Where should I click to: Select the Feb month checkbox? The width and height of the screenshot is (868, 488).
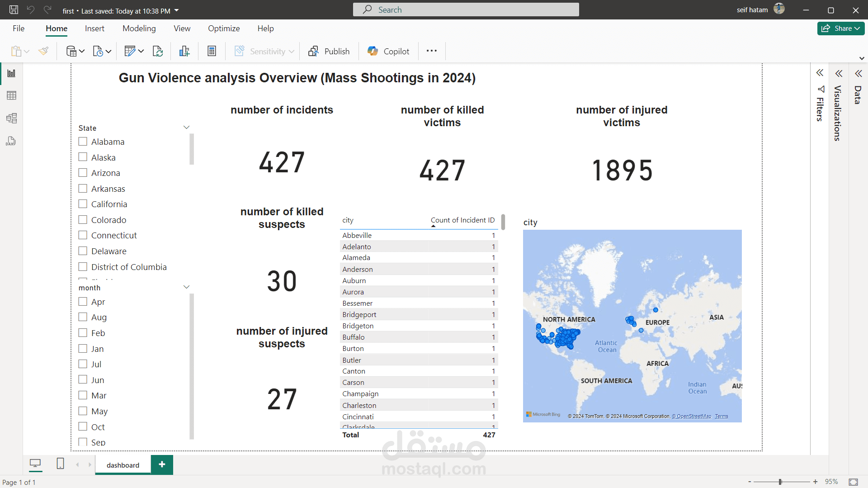[x=83, y=333]
